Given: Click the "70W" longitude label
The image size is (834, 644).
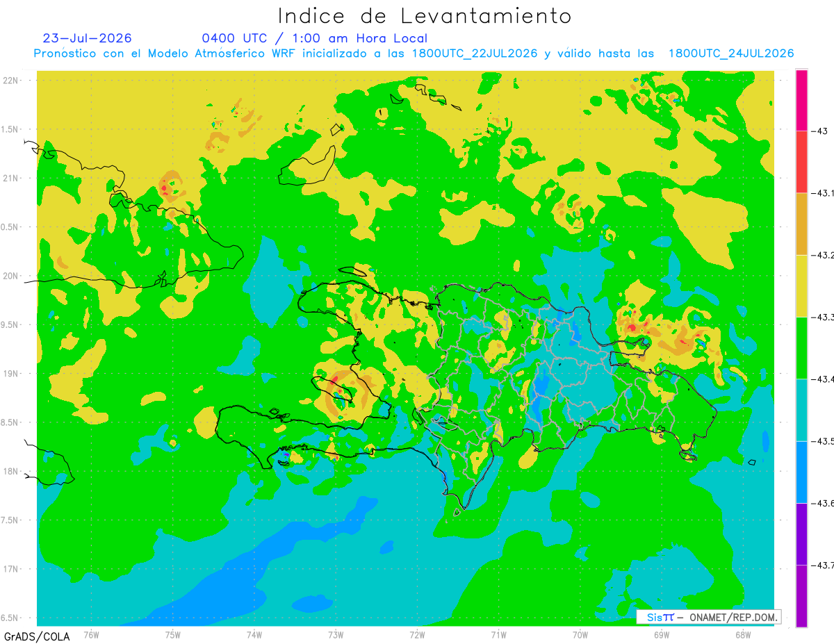Looking at the screenshot, I should tap(580, 634).
